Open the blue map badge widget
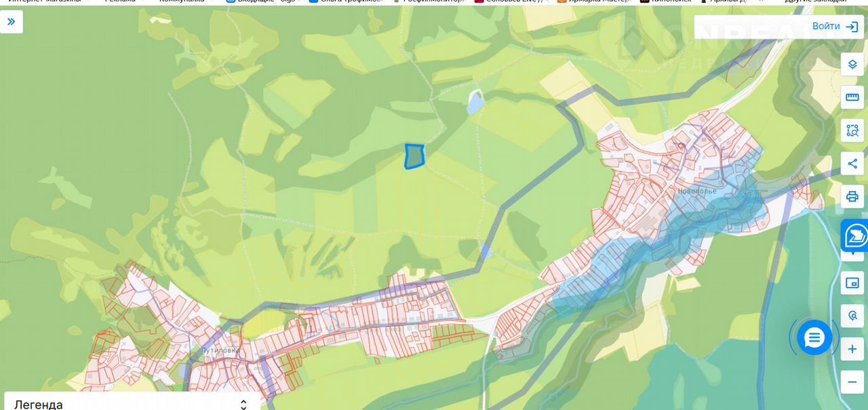Screen dimensions: 868x410 tap(856, 236)
